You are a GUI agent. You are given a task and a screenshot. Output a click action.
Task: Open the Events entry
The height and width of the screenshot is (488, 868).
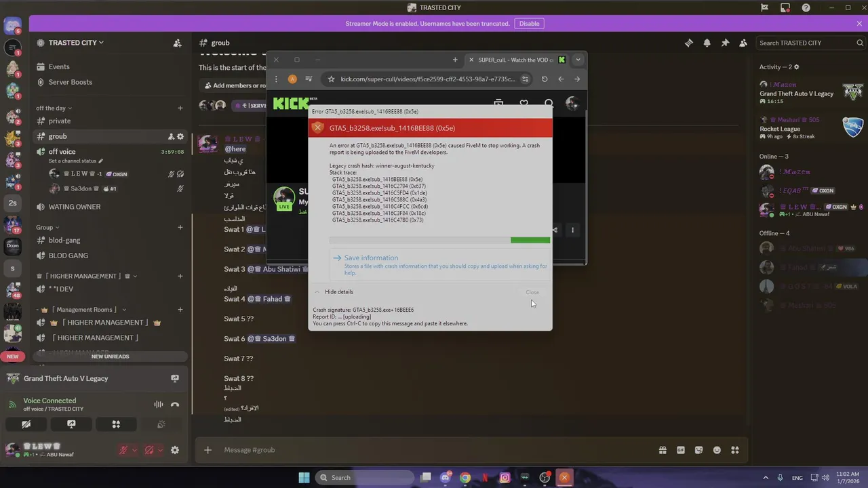(110, 67)
